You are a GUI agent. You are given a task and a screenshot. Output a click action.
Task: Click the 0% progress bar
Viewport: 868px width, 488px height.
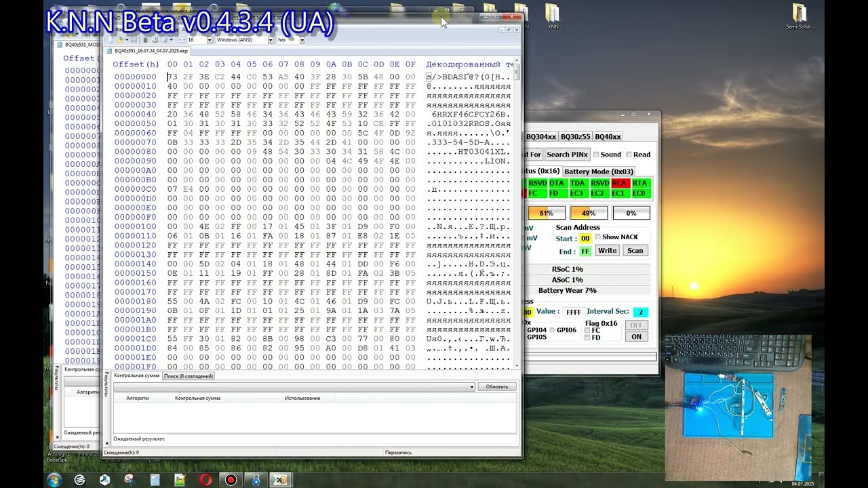pyautogui.click(x=631, y=213)
